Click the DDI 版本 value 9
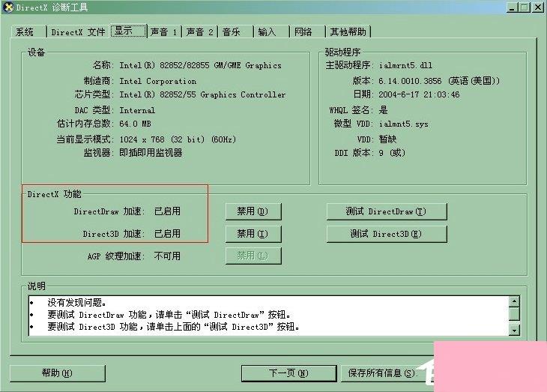Viewport: 547px width, 392px height. tap(381, 153)
